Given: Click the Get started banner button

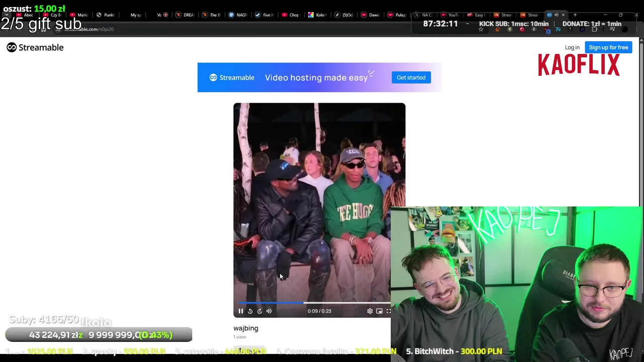Looking at the screenshot, I should coord(411,77).
